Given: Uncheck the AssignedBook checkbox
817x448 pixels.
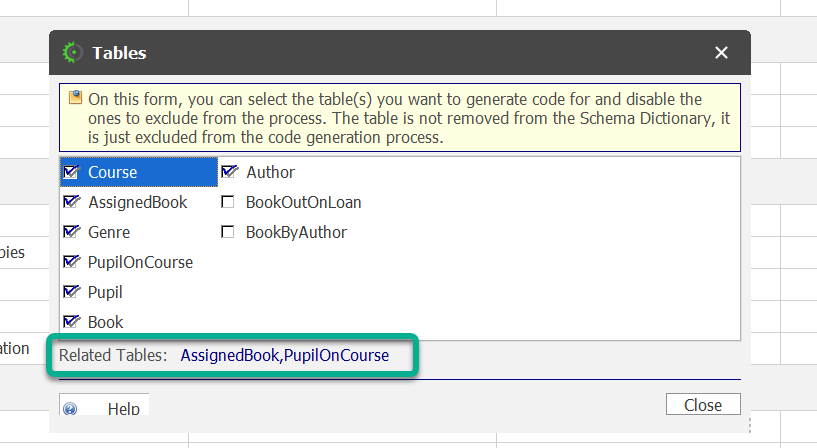Looking at the screenshot, I should point(71,202).
